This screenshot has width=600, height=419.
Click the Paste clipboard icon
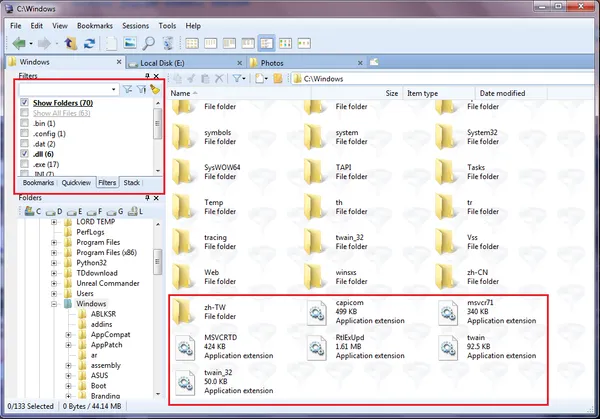205,78
